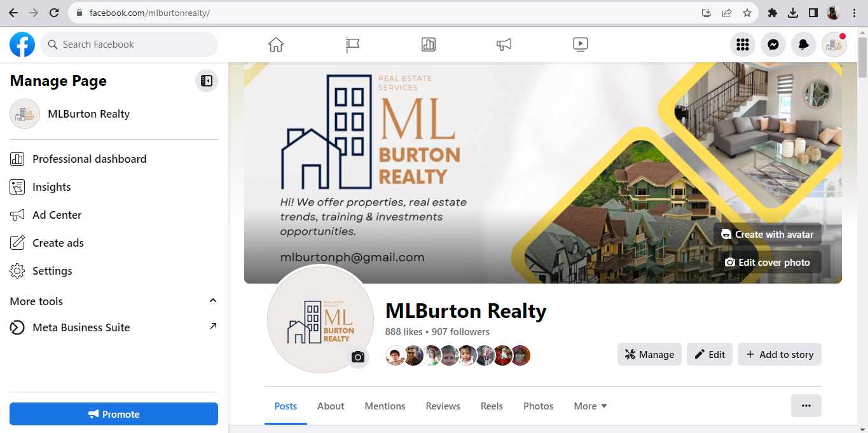Open Settings in sidebar
Image resolution: width=868 pixels, height=433 pixels.
(x=114, y=271)
